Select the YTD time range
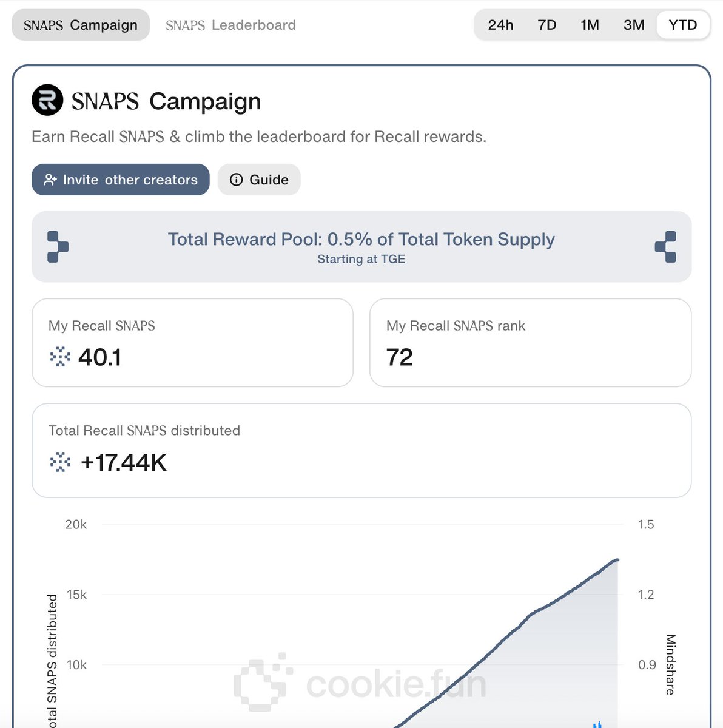The height and width of the screenshot is (728, 723). click(683, 25)
